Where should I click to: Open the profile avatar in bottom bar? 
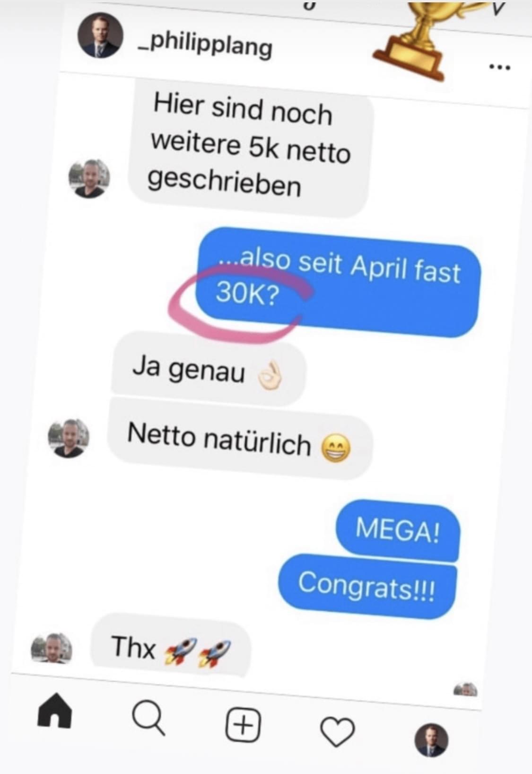pos(431,739)
